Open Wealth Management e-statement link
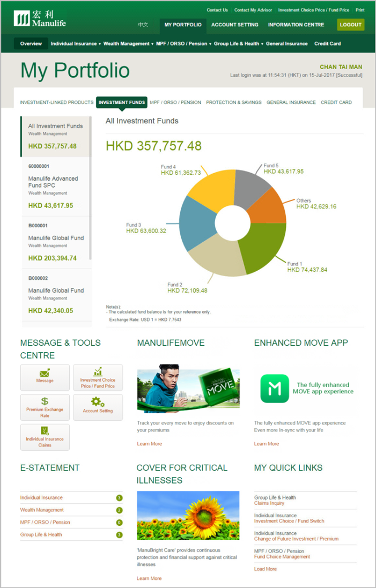Viewport: 376px width, 588px height. 42,510
